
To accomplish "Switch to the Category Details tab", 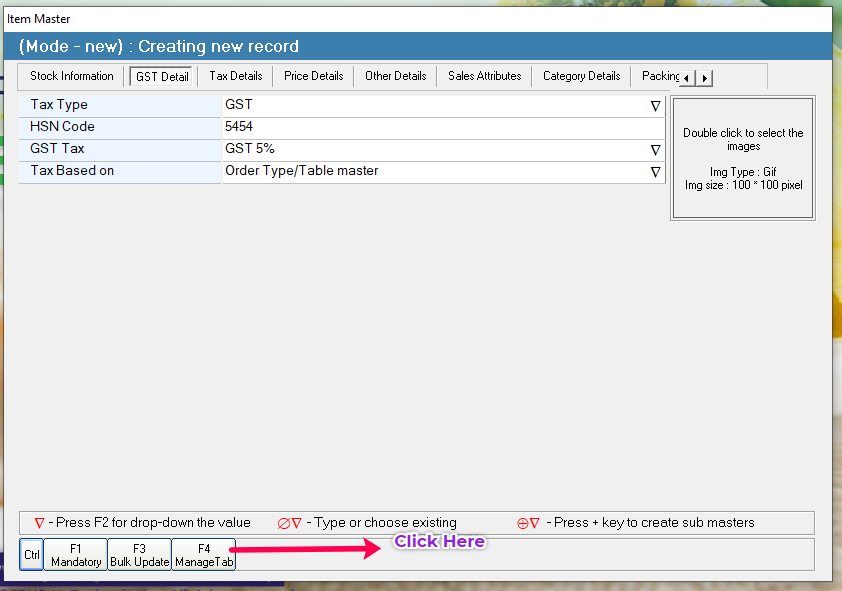I will 582,76.
